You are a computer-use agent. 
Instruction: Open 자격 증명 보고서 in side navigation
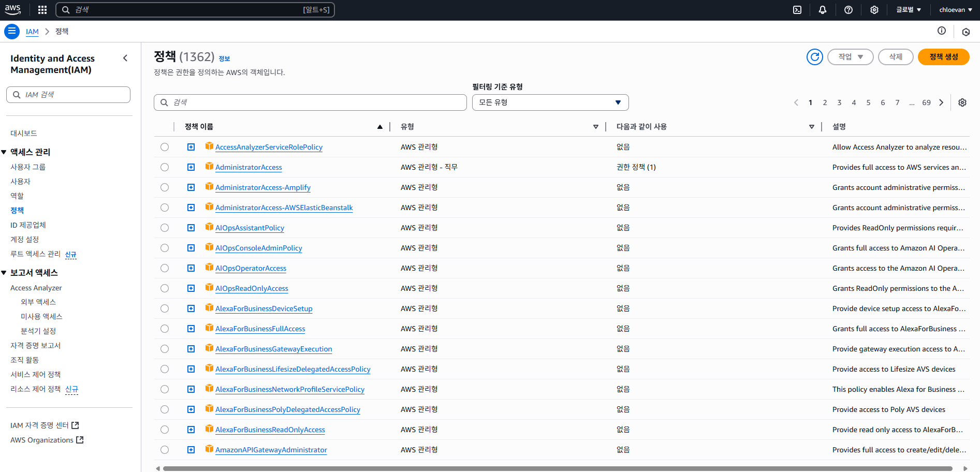(35, 346)
